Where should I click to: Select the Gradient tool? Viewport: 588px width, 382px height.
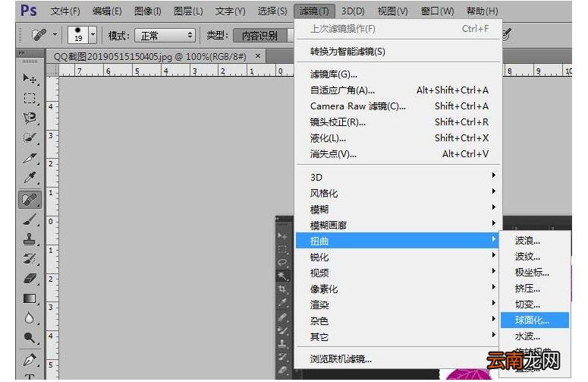(30, 298)
